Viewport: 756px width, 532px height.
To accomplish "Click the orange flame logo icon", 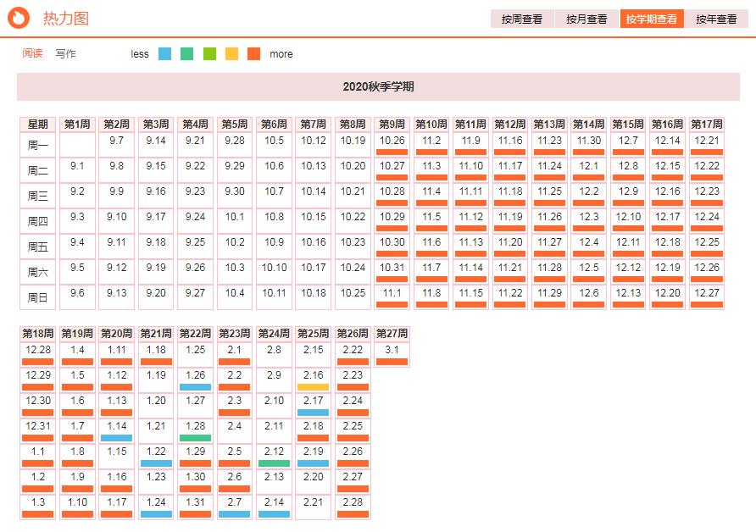I will point(21,18).
